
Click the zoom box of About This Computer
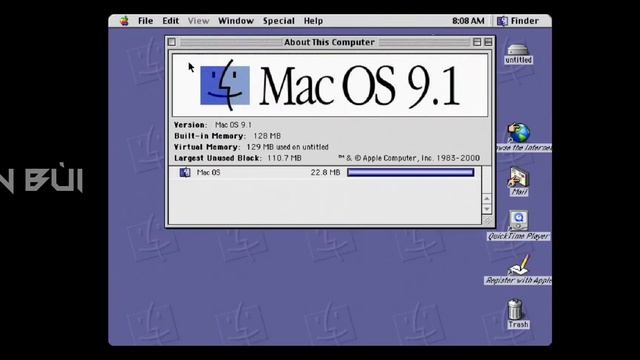click(x=477, y=42)
